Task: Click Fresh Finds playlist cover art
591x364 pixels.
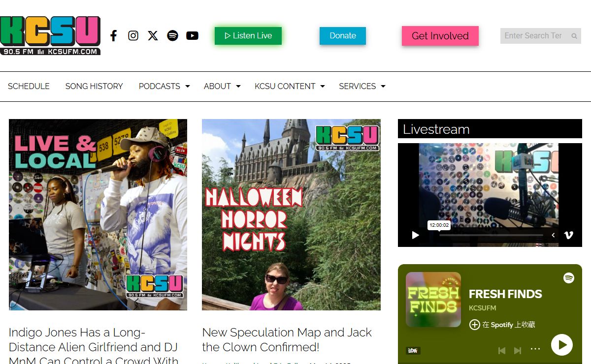Action: [x=433, y=300]
